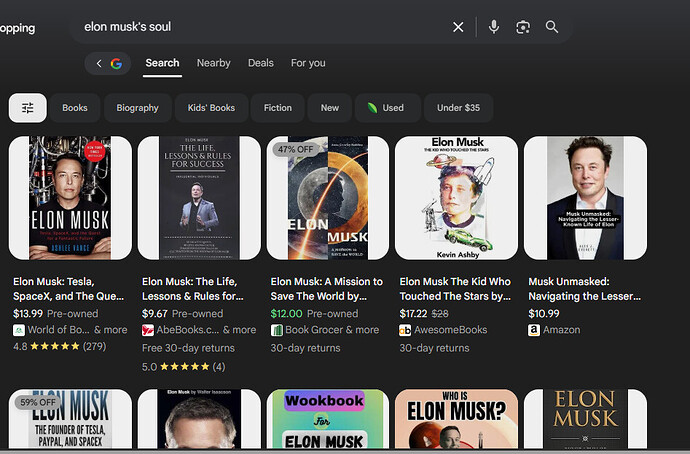Viewport: 690px width, 454px height.
Task: Open the For you tab
Action: click(308, 63)
